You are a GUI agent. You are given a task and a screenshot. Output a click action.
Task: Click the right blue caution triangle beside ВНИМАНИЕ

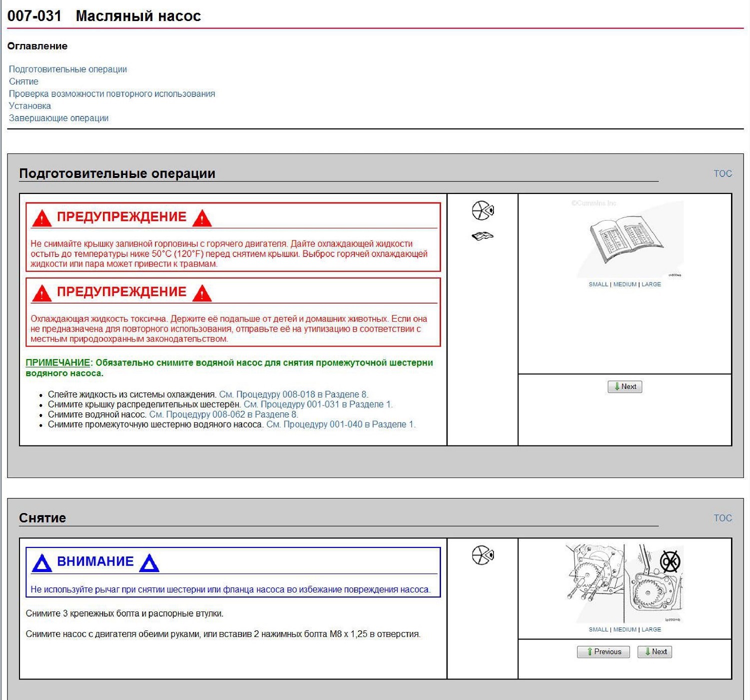(x=149, y=563)
